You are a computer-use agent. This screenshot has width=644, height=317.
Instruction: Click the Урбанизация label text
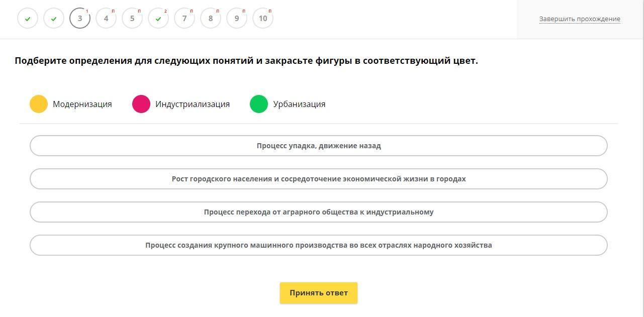point(299,104)
